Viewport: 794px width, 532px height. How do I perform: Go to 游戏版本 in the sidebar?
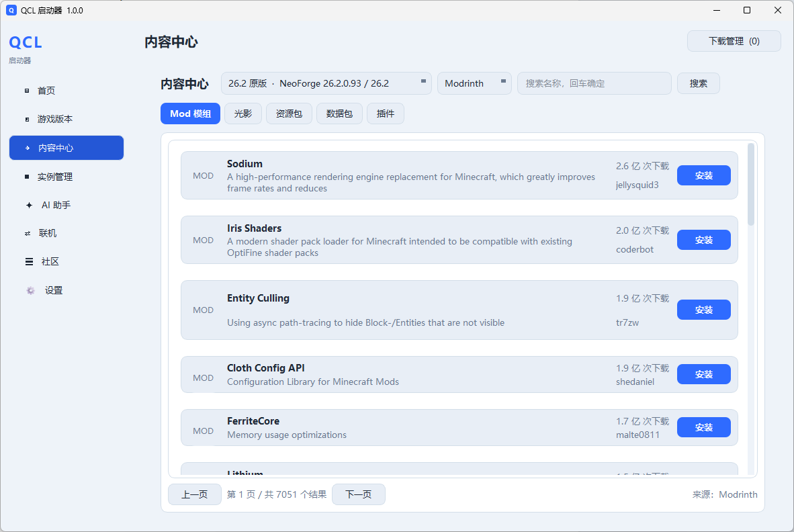coord(67,120)
